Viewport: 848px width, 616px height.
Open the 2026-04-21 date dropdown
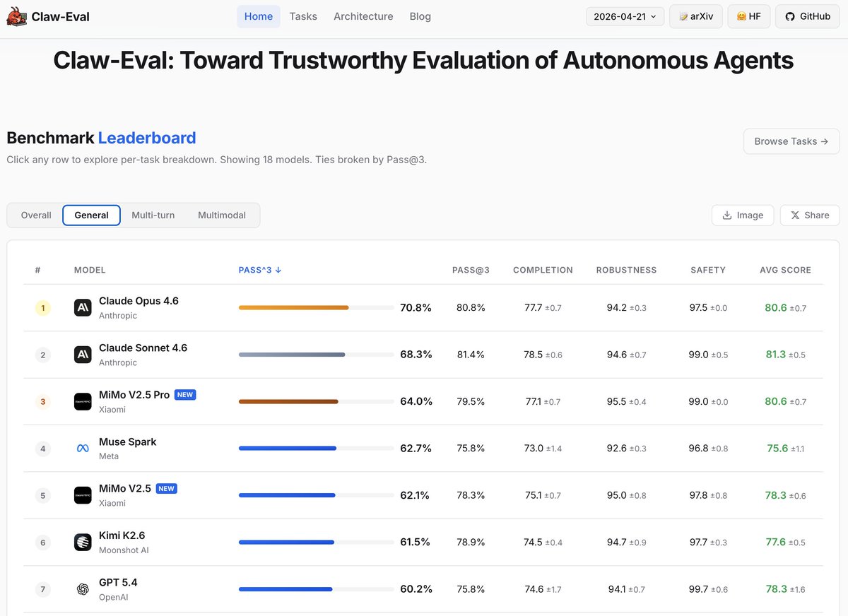(625, 16)
